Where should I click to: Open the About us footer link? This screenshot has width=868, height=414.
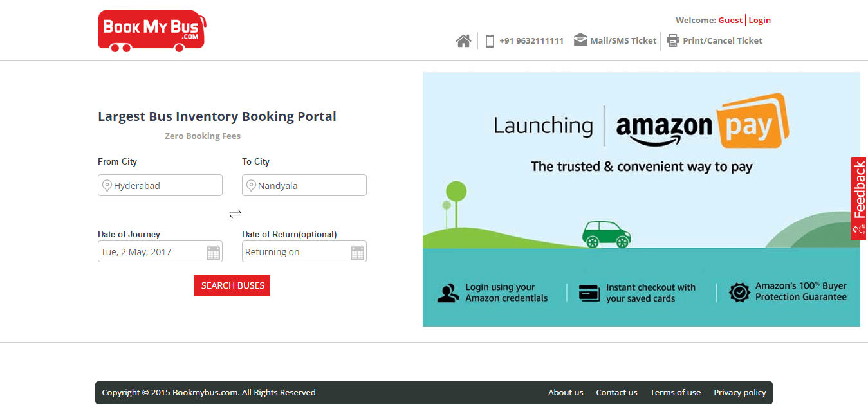[566, 392]
